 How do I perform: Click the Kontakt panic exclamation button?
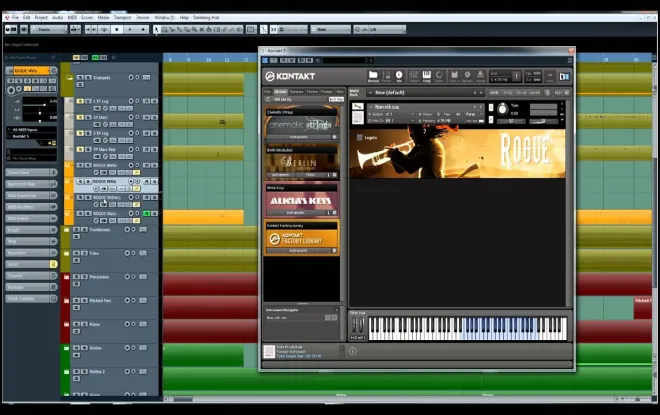click(x=516, y=76)
